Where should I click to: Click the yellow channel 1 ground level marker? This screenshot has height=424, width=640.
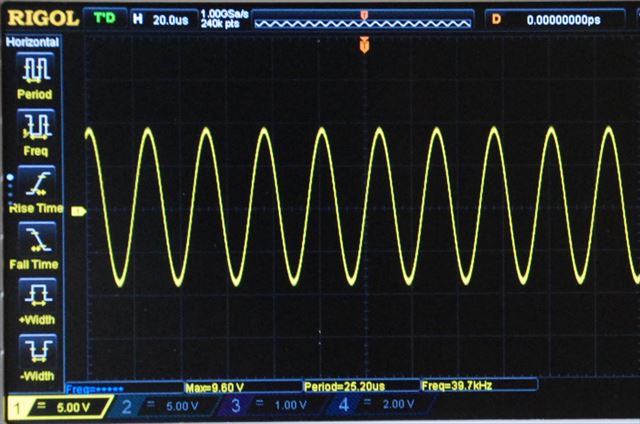tap(78, 211)
